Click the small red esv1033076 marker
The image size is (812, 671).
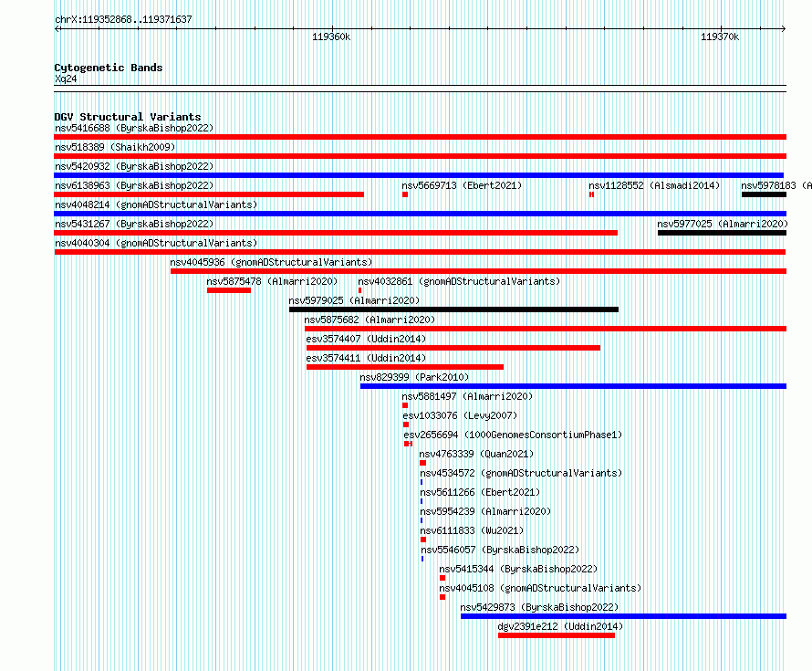[405, 425]
